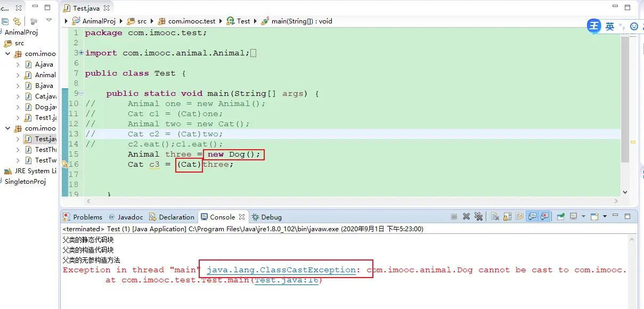
Task: Expand TestThr file node arrow
Action: (18, 149)
